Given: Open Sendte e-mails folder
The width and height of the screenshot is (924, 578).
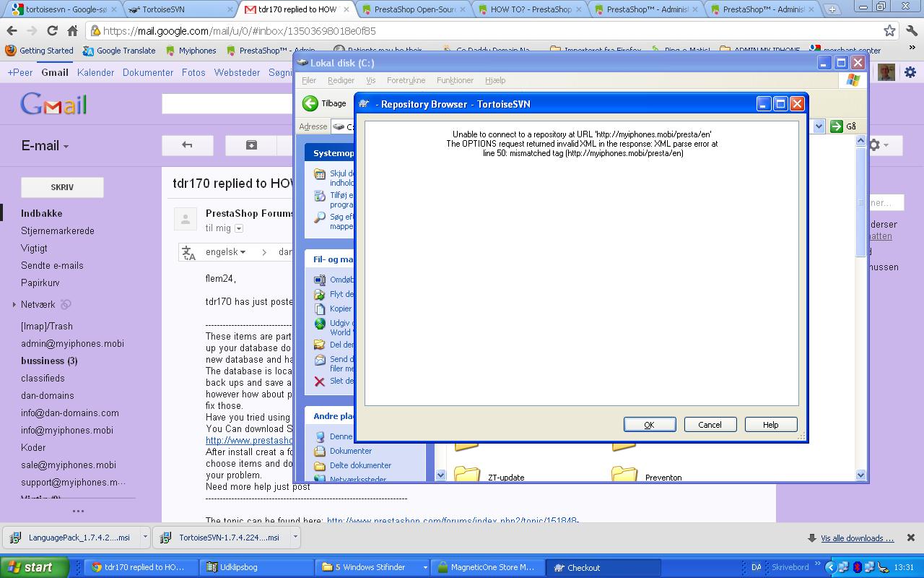Looking at the screenshot, I should pyautogui.click(x=52, y=265).
